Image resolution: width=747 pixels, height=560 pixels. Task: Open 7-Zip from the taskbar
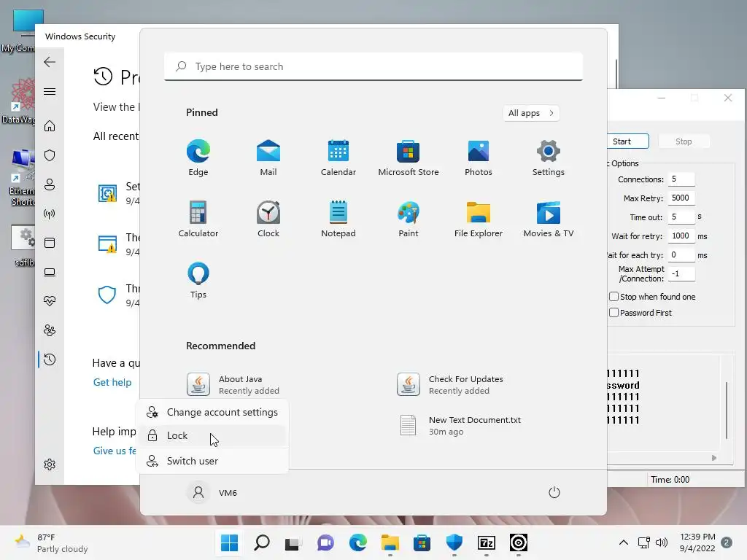tap(487, 542)
